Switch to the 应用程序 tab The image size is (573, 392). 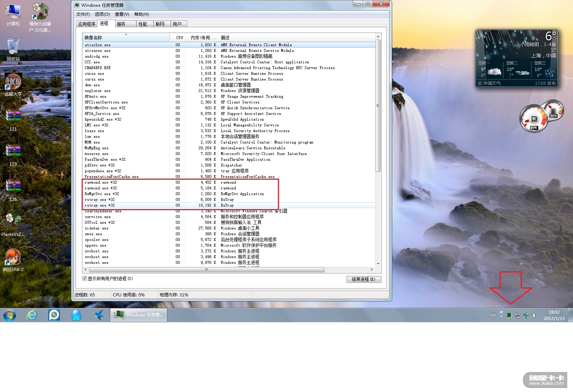click(x=87, y=24)
